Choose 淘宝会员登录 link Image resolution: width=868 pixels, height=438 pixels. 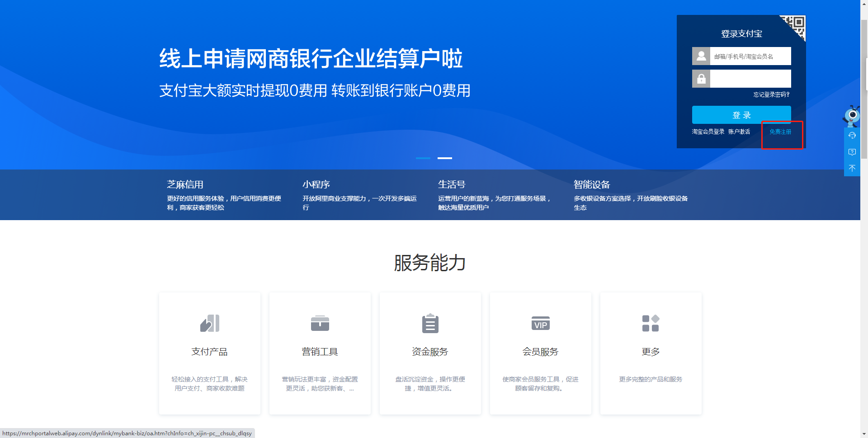point(708,132)
